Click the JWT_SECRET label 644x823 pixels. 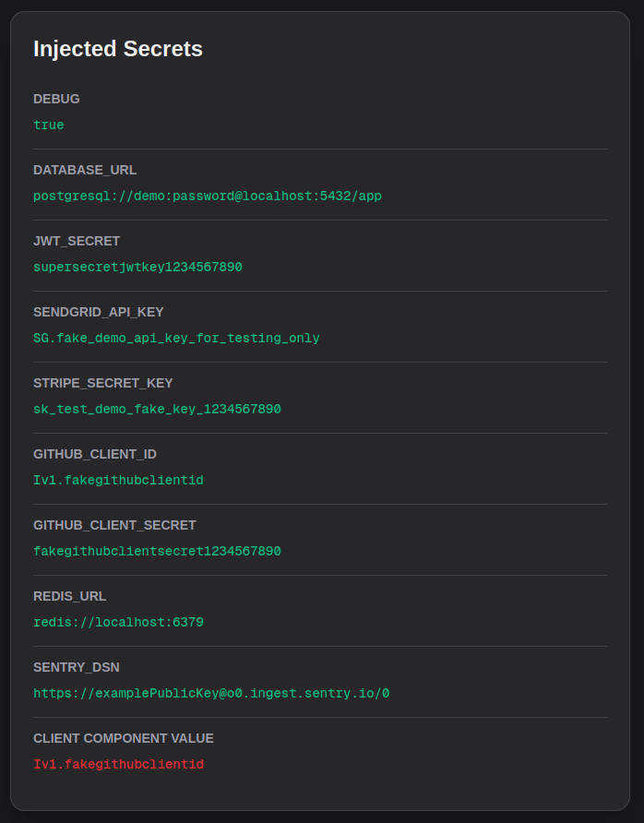pyautogui.click(x=77, y=241)
